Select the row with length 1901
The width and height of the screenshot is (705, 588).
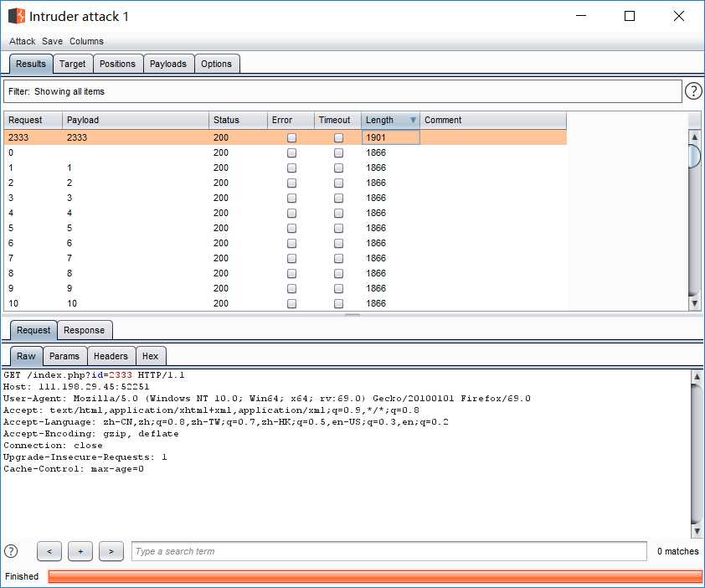285,137
